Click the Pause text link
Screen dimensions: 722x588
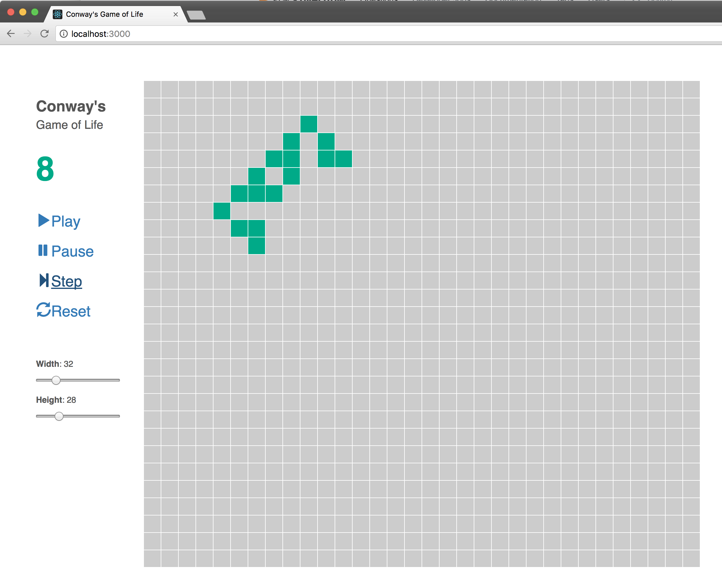click(72, 251)
